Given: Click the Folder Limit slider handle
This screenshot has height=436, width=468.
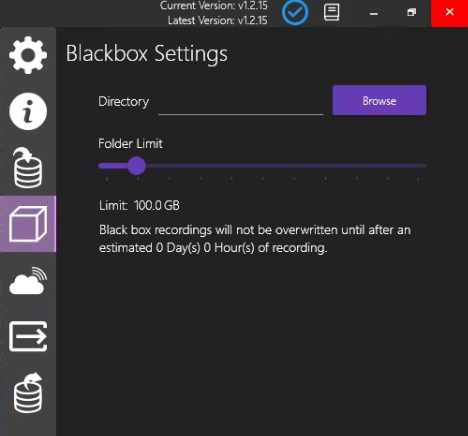Looking at the screenshot, I should tap(136, 166).
